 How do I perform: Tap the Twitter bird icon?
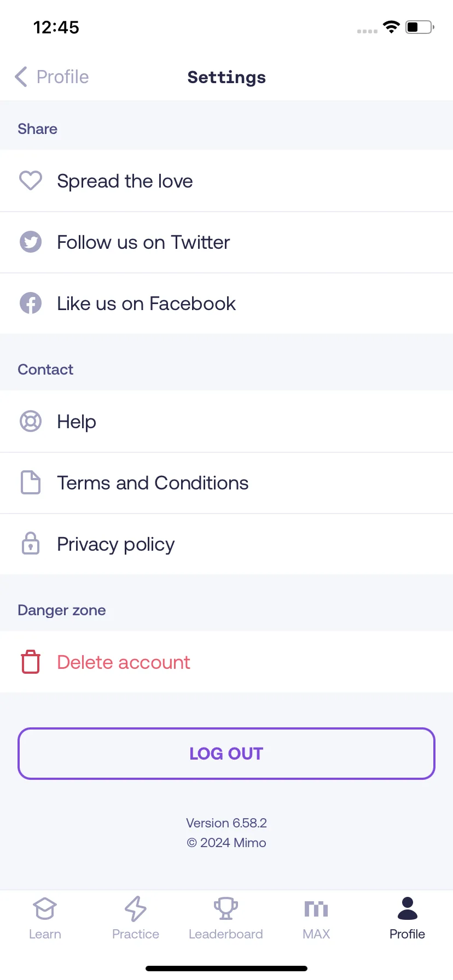tap(31, 242)
